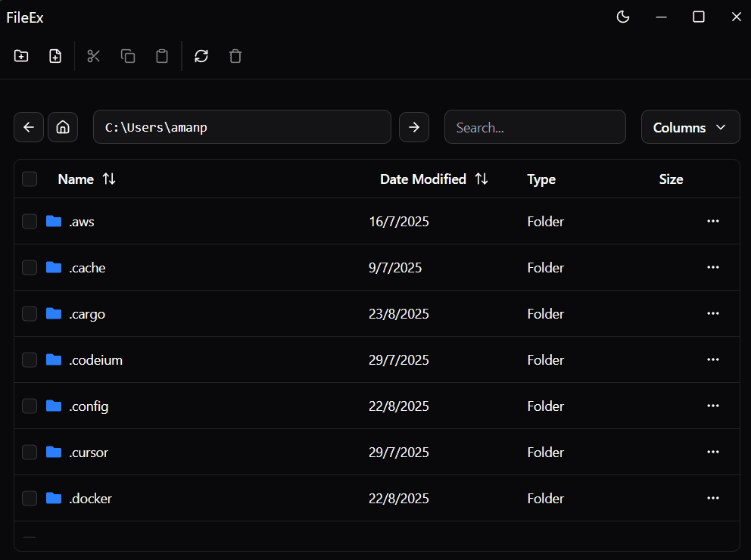Copy selected items
751x560 pixels.
click(x=128, y=56)
